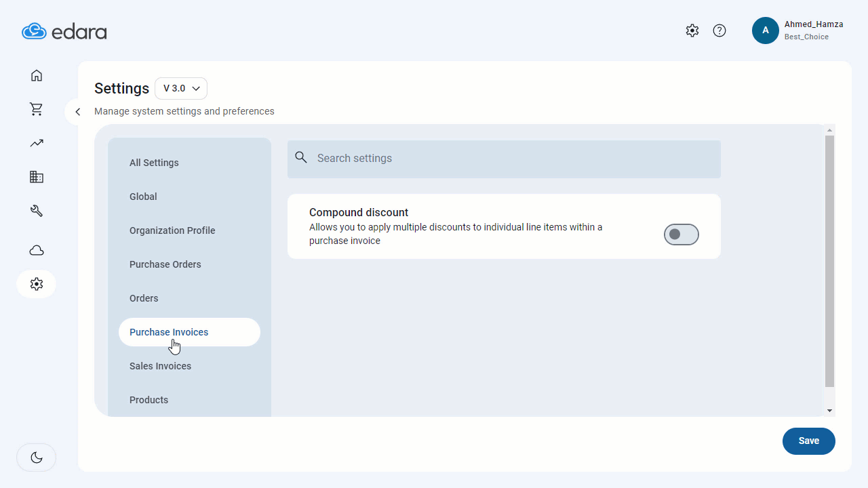
Task: Open Products settings
Action: pos(149,400)
